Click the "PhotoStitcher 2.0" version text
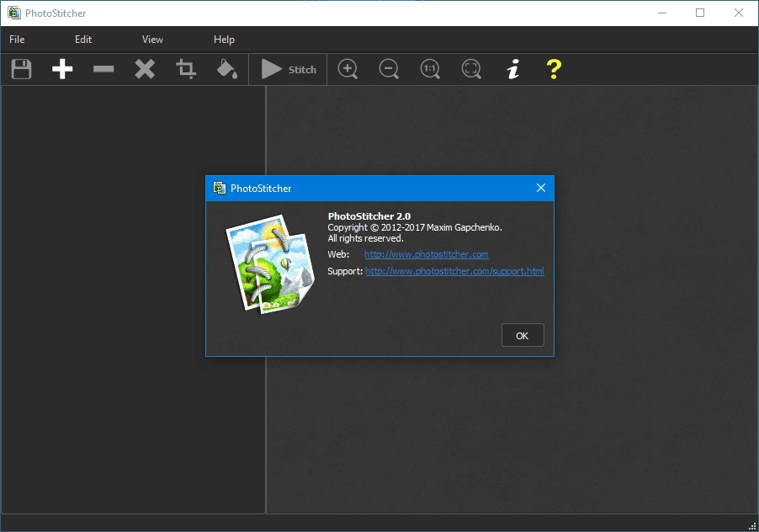The image size is (759, 532). [369, 216]
